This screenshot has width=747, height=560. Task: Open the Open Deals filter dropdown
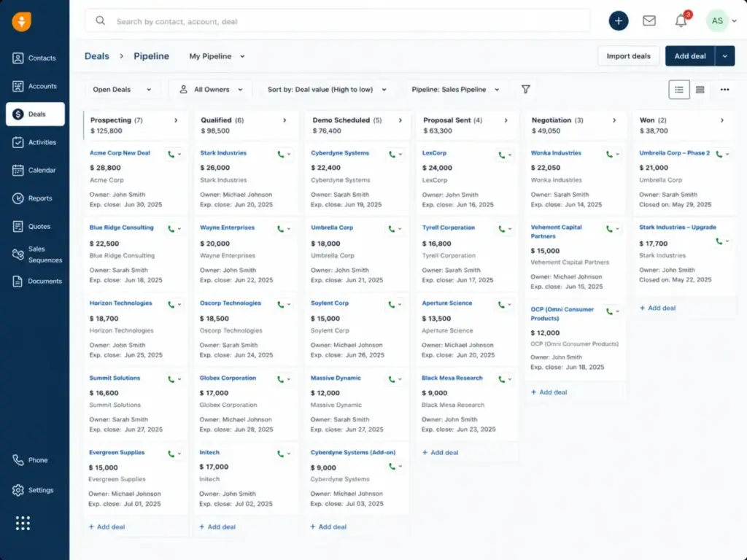pyautogui.click(x=122, y=90)
